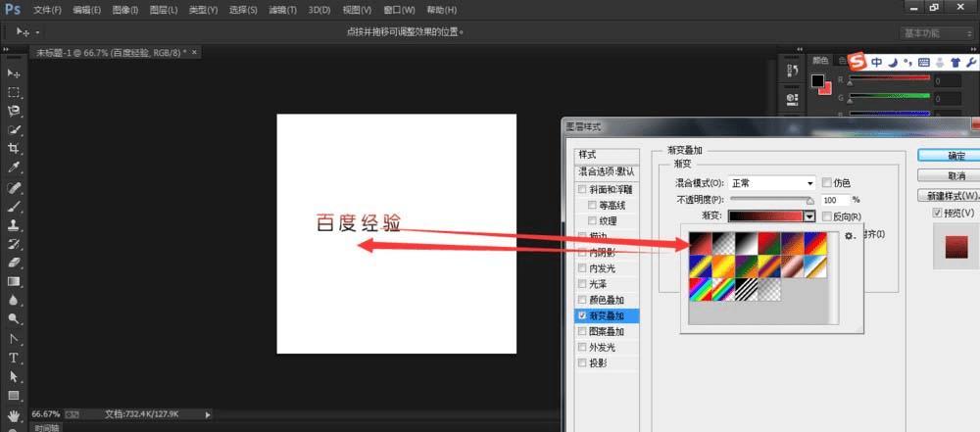Select the Hand tool
The image size is (980, 432).
[14, 415]
